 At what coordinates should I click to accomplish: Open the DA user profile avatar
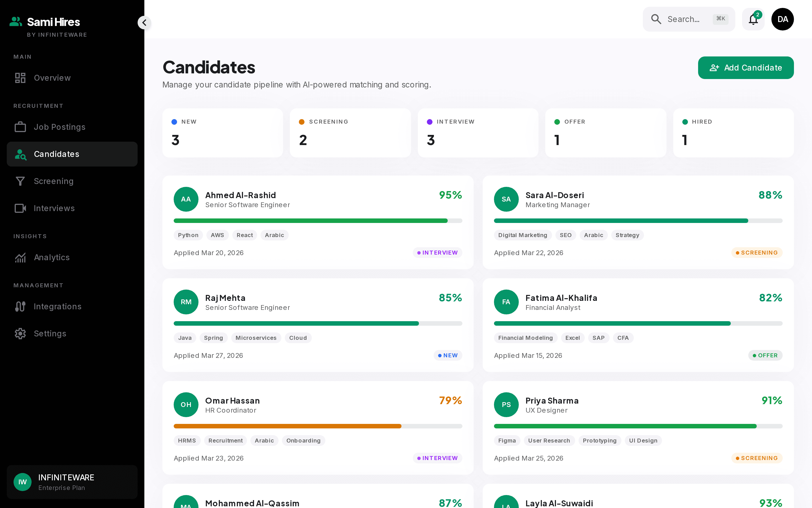pos(782,19)
